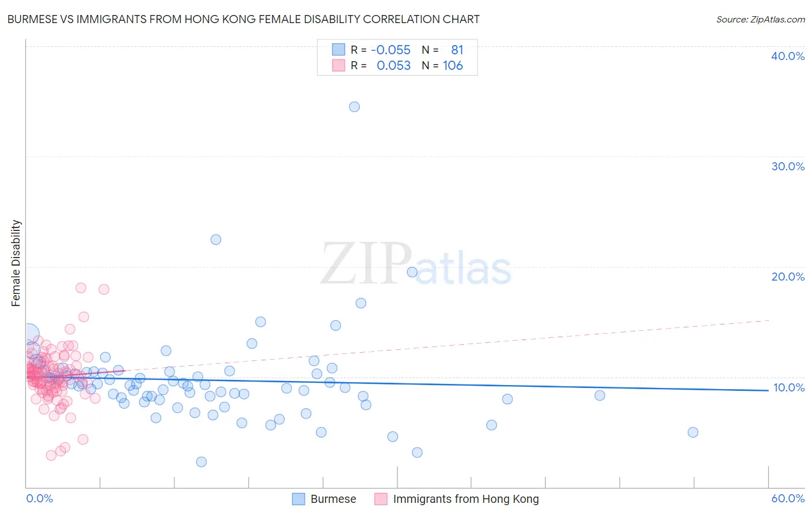Viewport: 812px width, 515px height.
Task: Click the 0.0% x-axis label
Action: click(39, 498)
